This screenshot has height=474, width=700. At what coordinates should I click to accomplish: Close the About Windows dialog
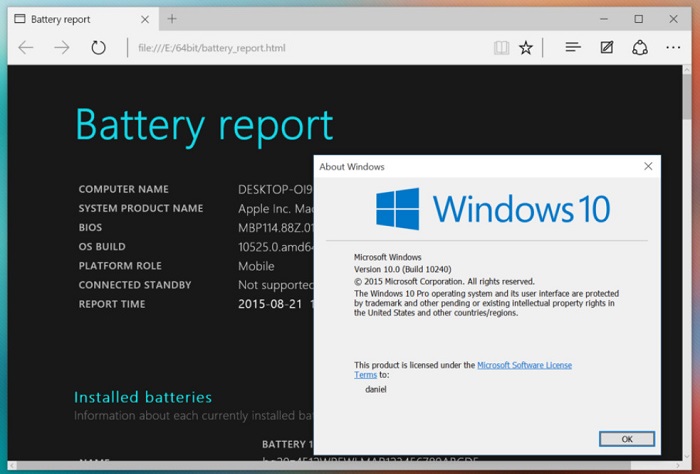click(x=648, y=166)
